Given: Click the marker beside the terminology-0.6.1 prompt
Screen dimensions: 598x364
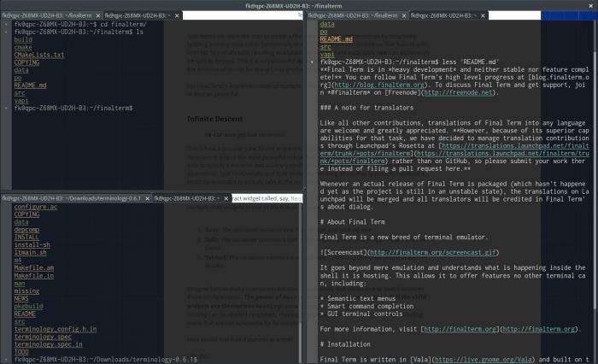Looking at the screenshot, I should coord(6,360).
